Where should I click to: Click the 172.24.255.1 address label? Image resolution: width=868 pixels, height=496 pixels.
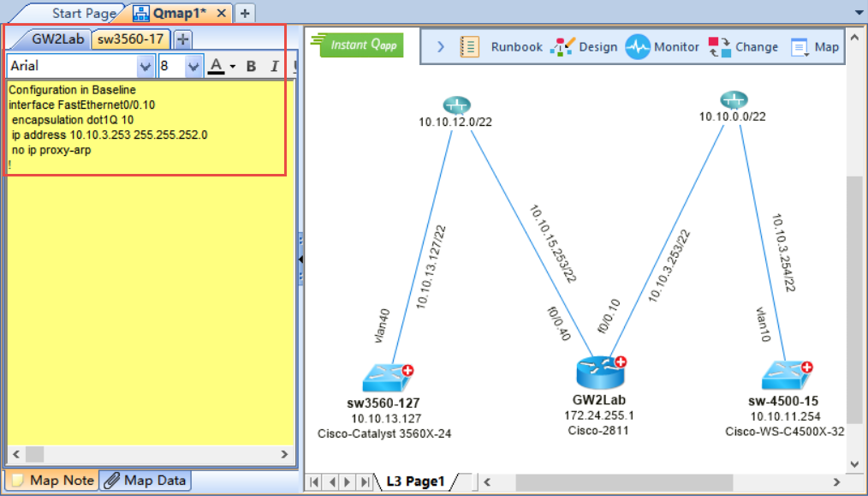tap(599, 415)
